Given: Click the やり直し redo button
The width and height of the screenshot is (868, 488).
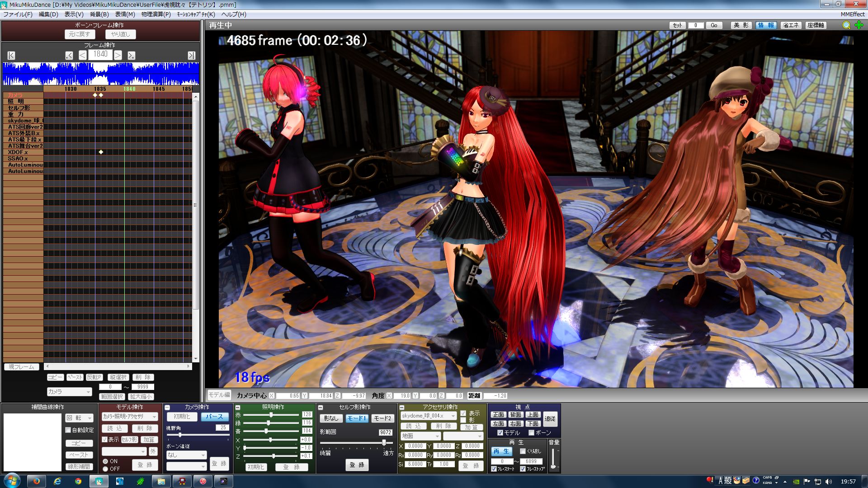Looking at the screenshot, I should tap(120, 34).
